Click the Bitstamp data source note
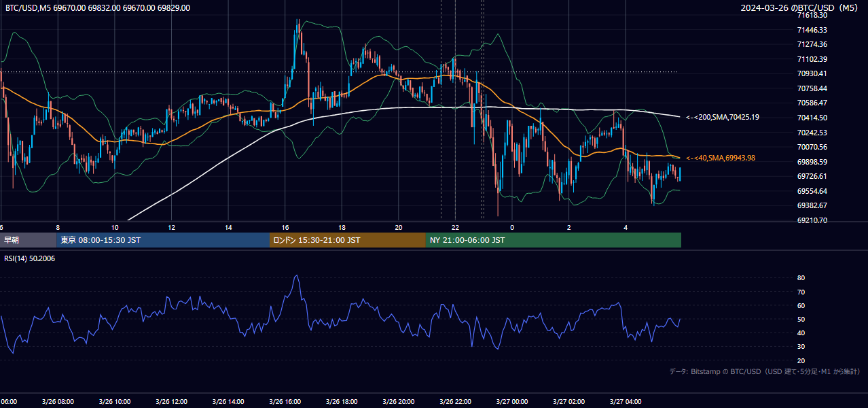 tap(765, 371)
